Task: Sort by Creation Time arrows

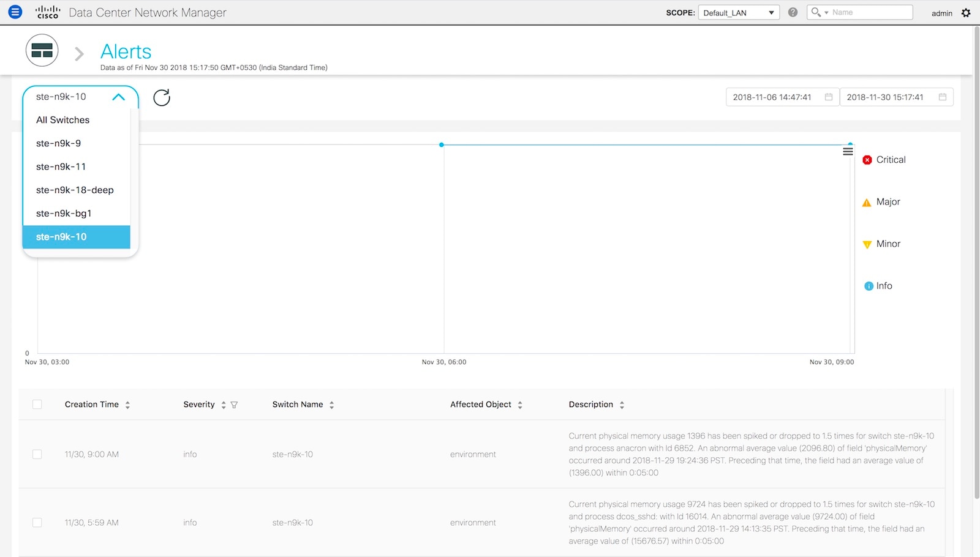Action: (x=127, y=405)
